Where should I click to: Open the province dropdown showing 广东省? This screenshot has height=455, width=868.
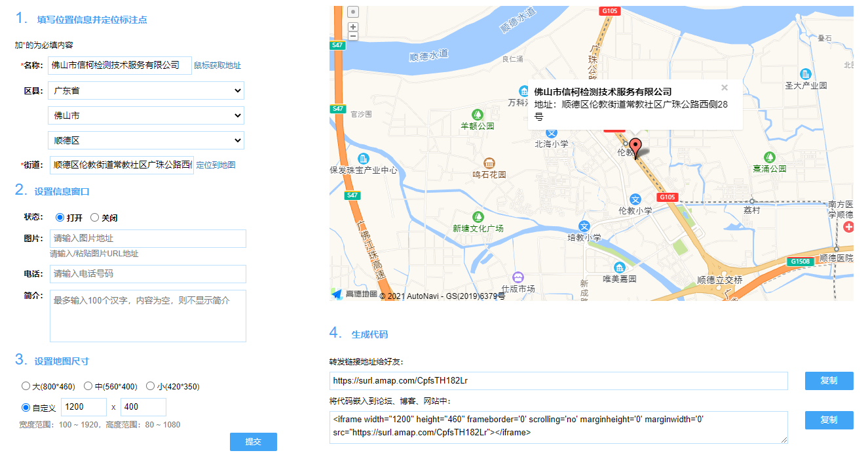[x=146, y=90]
